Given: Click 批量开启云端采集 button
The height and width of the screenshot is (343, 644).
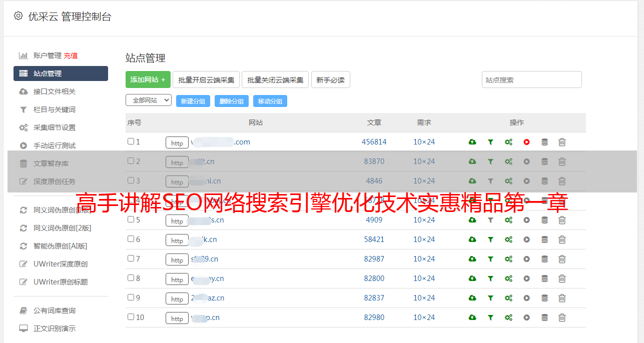Looking at the screenshot, I should 206,79.
